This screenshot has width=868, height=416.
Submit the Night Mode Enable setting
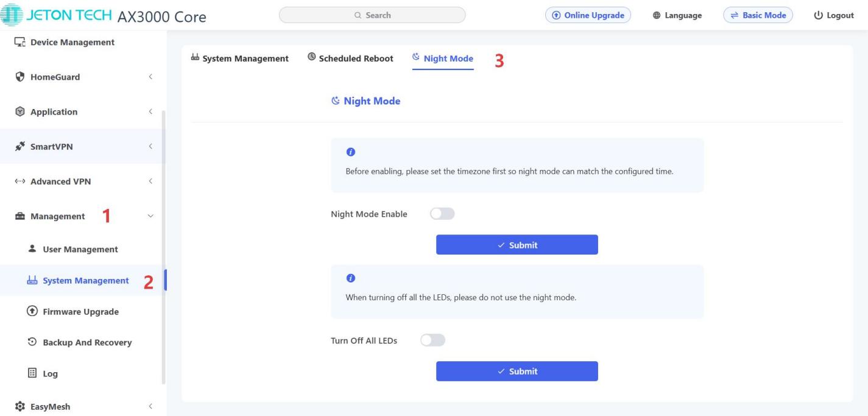click(517, 245)
